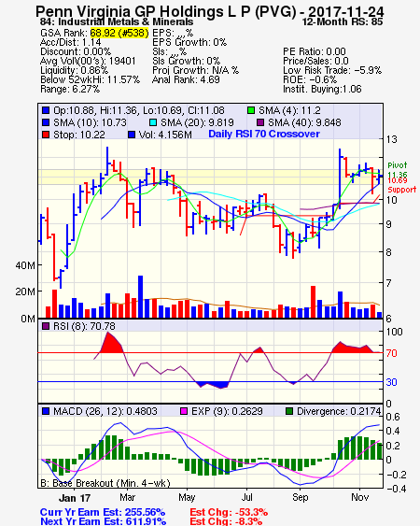
Task: Click the 'Divergence: 0.2174' legend text
Action: coord(339,411)
